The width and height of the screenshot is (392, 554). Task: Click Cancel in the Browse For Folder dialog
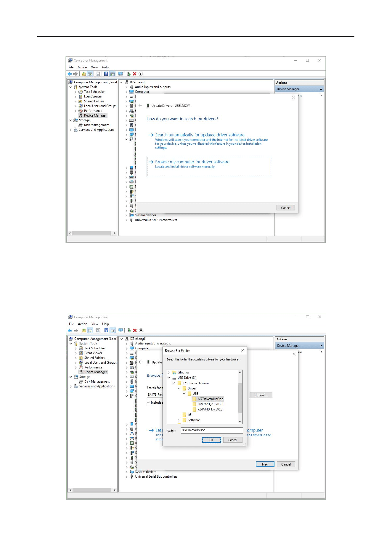point(233,440)
